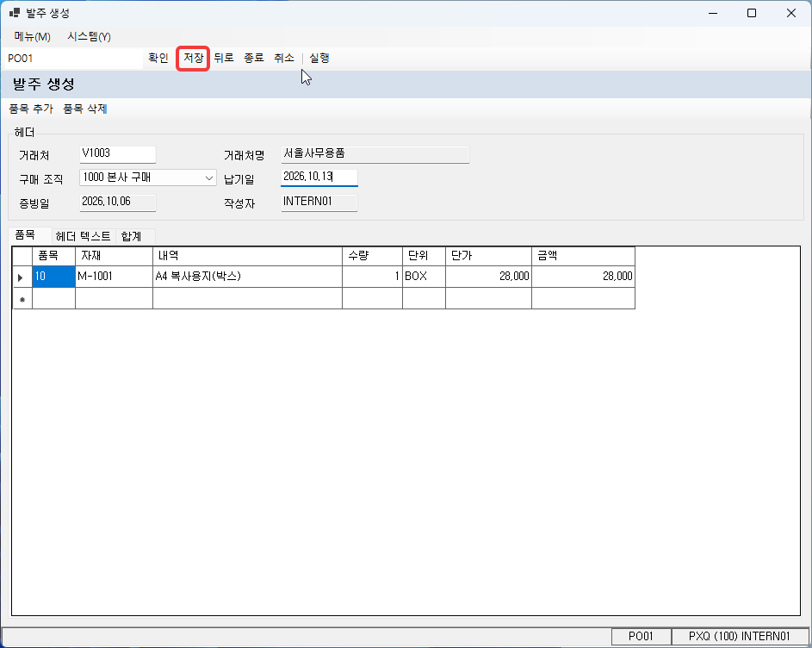Screen dimensions: 812x648
Task: Click the quantity cell showing 1
Action: tap(372, 277)
